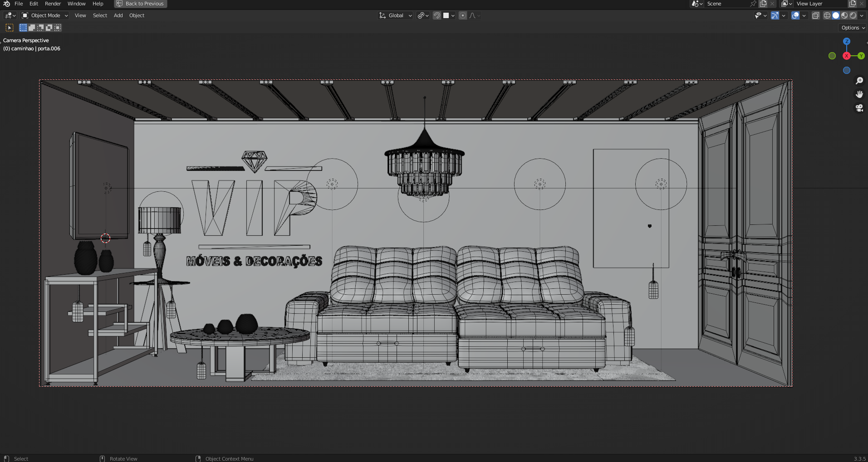868x462 pixels.
Task: Toggle X-Ray mode
Action: (815, 15)
